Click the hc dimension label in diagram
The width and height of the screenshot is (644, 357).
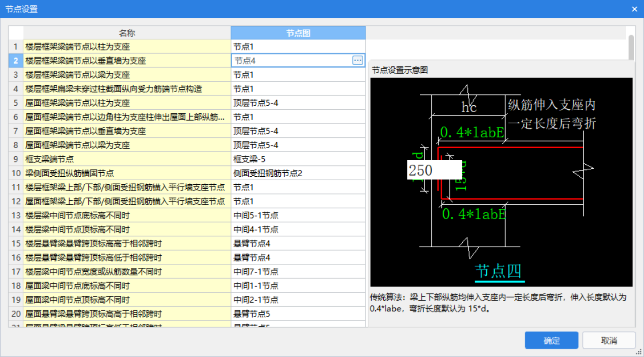click(469, 107)
